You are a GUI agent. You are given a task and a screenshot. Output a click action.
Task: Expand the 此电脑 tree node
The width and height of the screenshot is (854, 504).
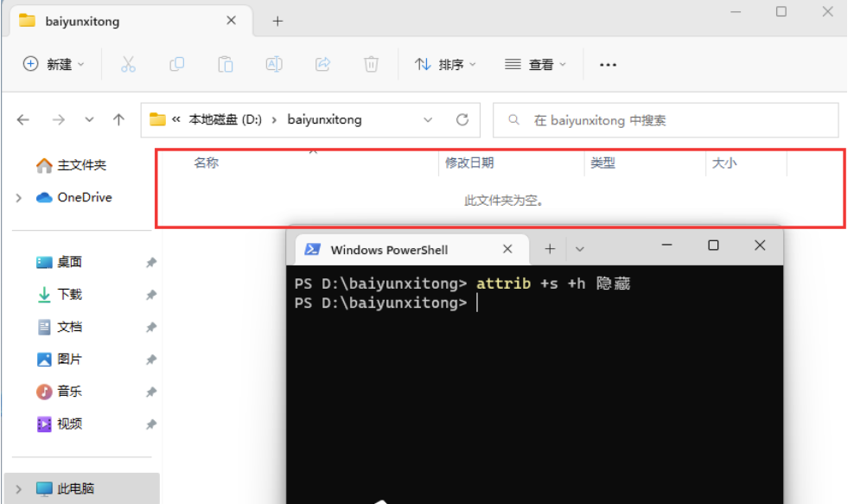[x=18, y=488]
